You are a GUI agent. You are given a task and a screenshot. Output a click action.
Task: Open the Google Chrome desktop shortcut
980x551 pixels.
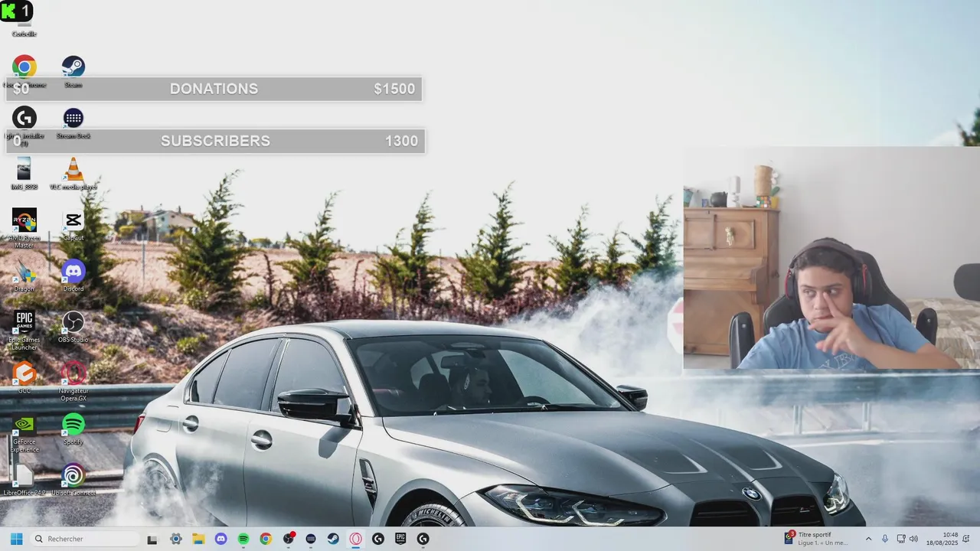24,67
